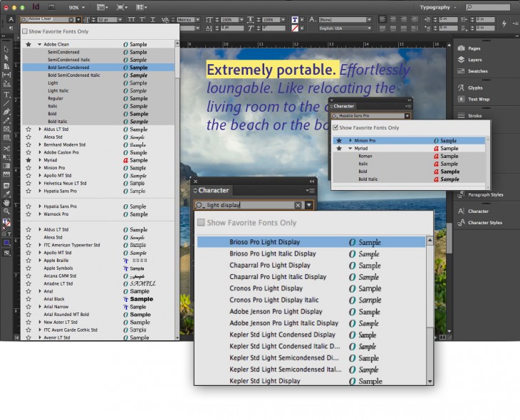Open the Character Styles panel

tap(480, 222)
